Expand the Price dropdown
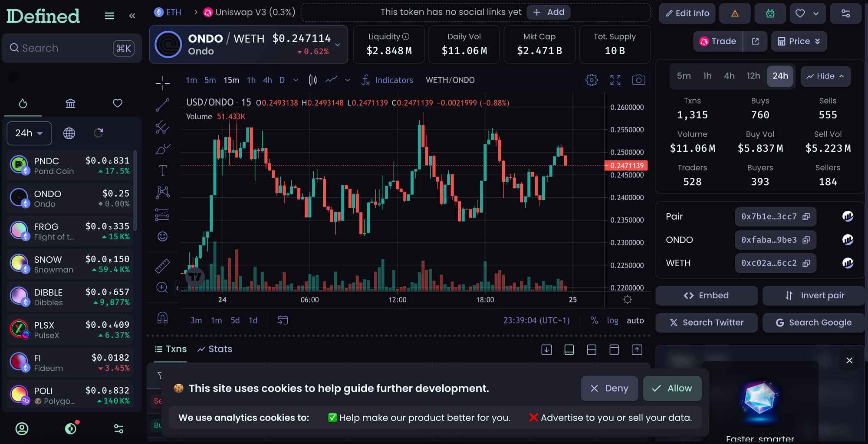 pos(799,41)
